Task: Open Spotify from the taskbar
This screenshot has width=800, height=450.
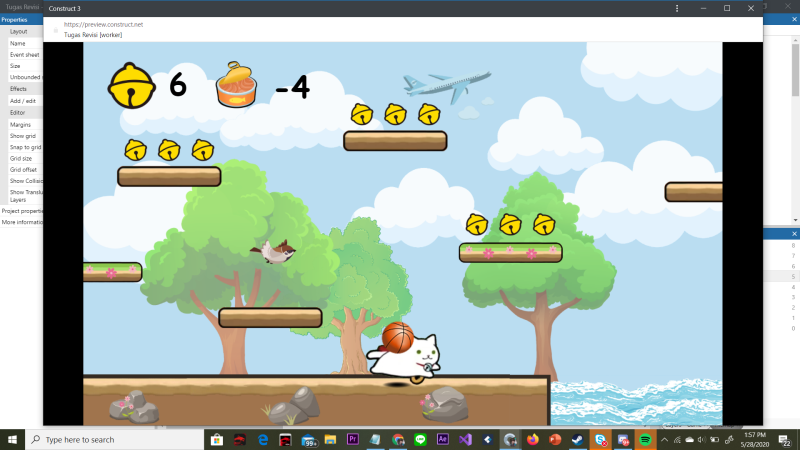Action: (x=645, y=439)
